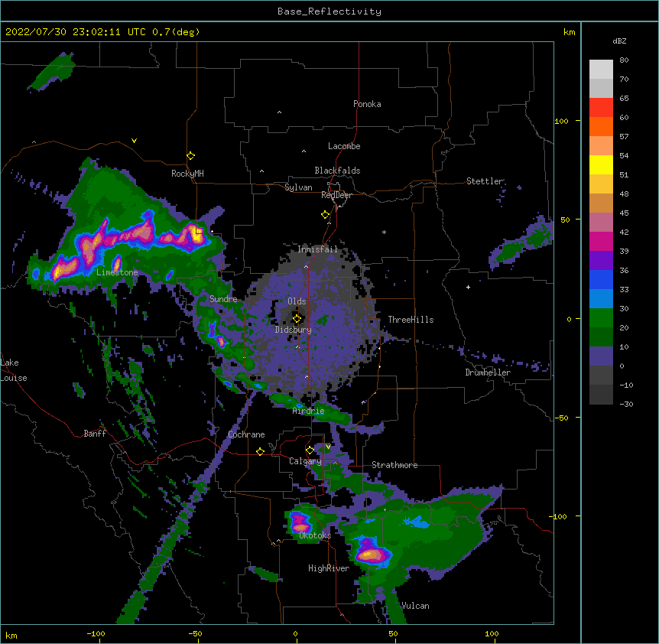
Task: Click the Cochrane label
Action: [246, 434]
